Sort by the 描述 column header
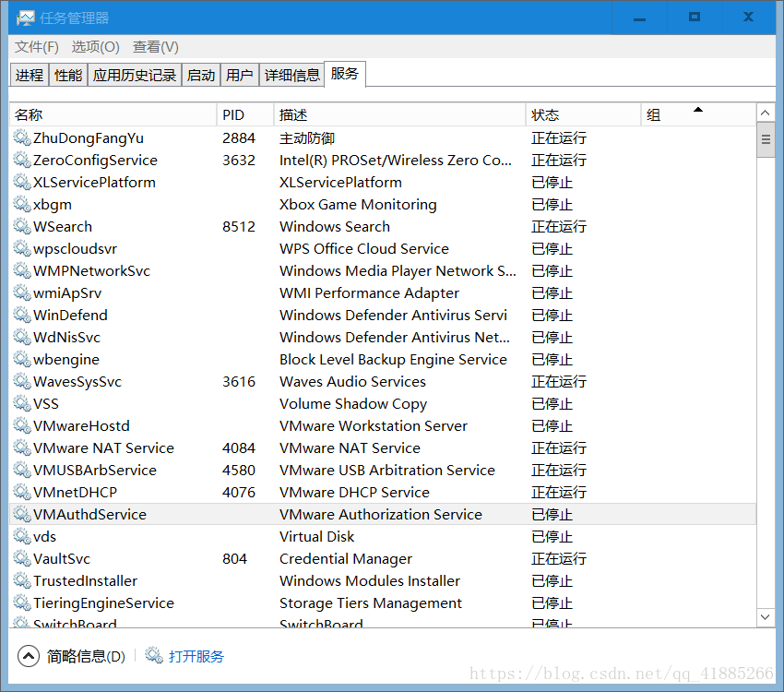This screenshot has width=784, height=692. pyautogui.click(x=400, y=114)
